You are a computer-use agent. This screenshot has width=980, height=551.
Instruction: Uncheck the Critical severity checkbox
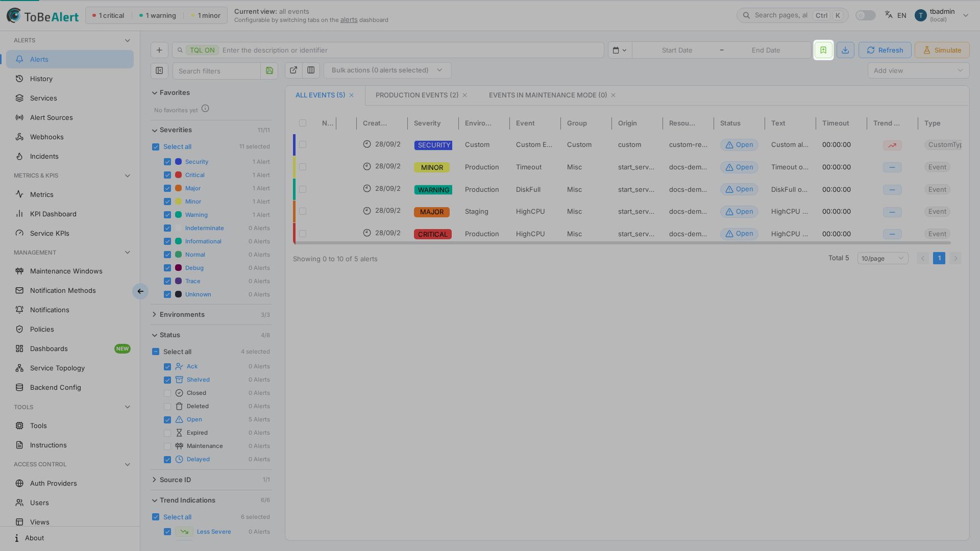tap(167, 175)
